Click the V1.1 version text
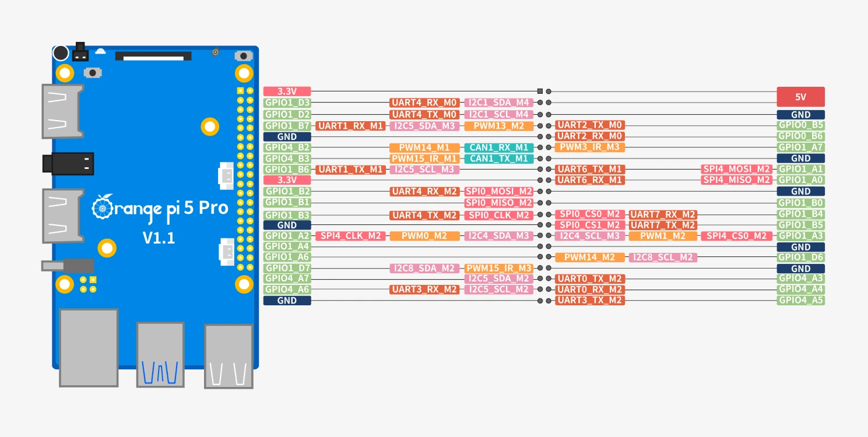868x437 pixels. [x=159, y=238]
